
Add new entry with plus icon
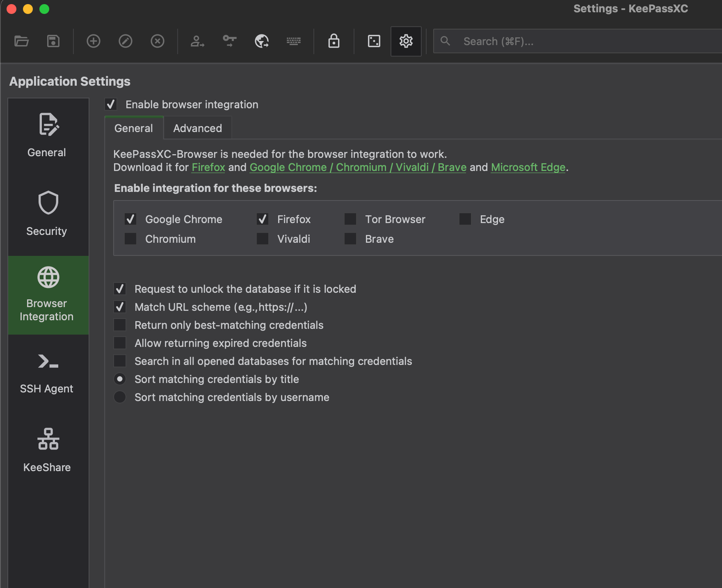tap(94, 41)
